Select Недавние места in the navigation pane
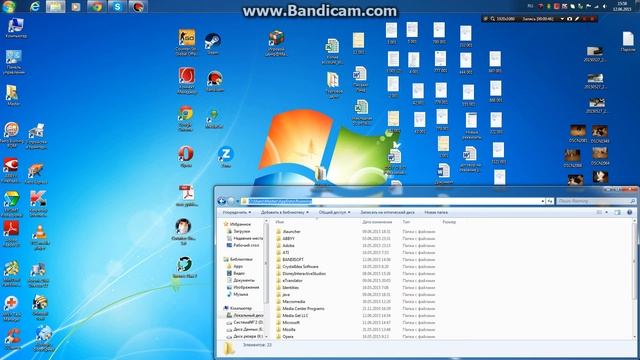 click(x=245, y=238)
